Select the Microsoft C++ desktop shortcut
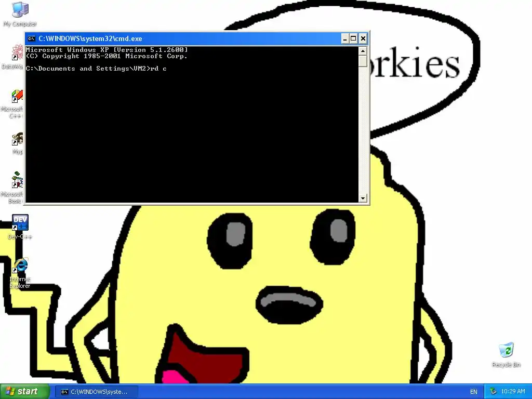Image resolution: width=532 pixels, height=399 pixels. coord(12,104)
